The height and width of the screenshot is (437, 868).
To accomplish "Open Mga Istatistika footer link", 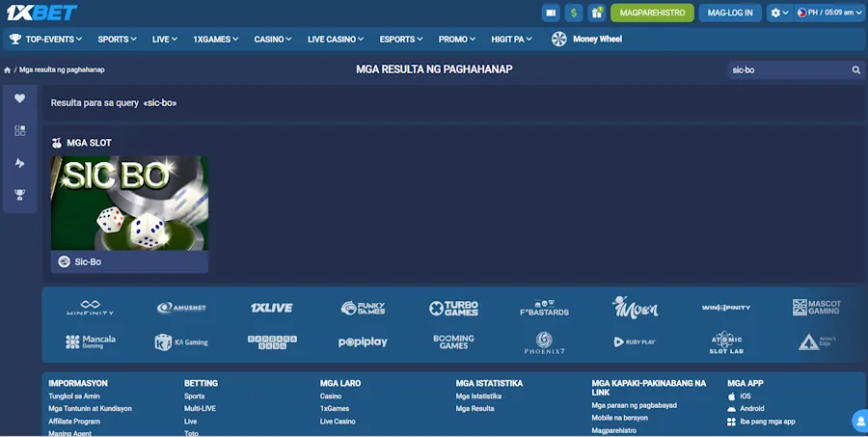I will tap(478, 396).
